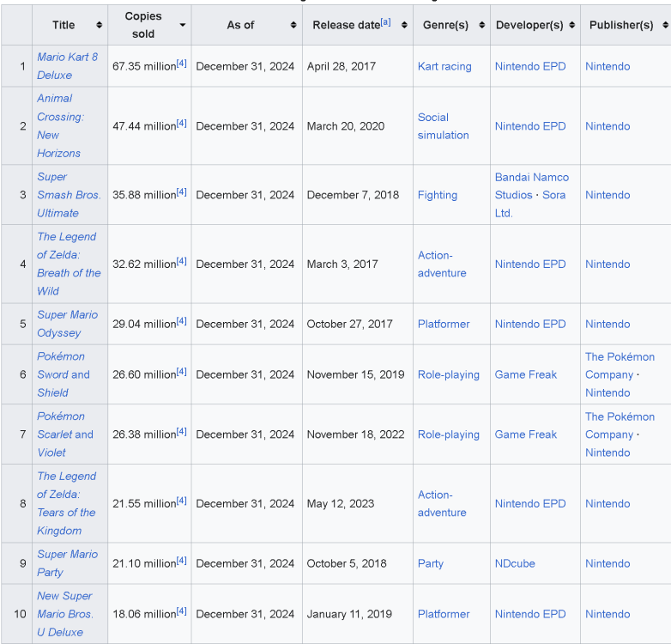Open Role-playing link in Sword and Shield row
This screenshot has height=644, width=671.
[449, 374]
